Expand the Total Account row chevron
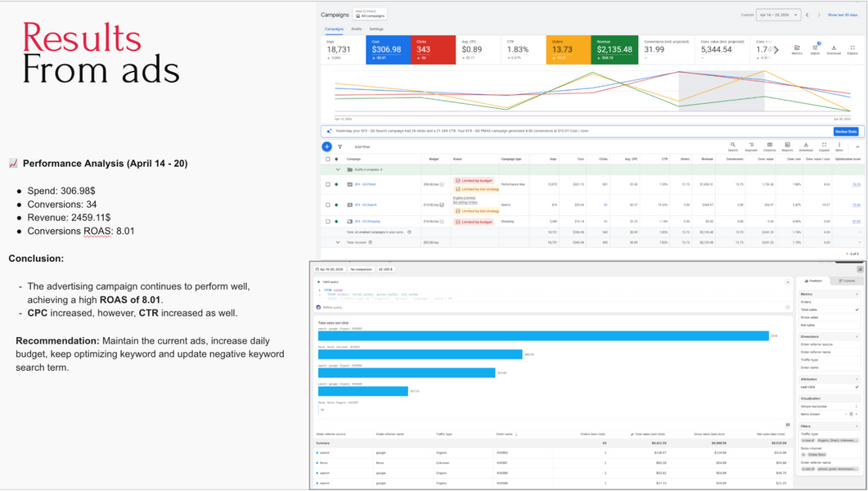This screenshot has width=868, height=491. click(x=338, y=242)
